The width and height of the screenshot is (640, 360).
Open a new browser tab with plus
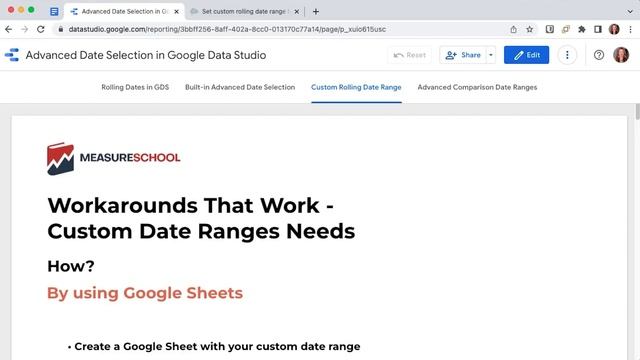tap(316, 11)
